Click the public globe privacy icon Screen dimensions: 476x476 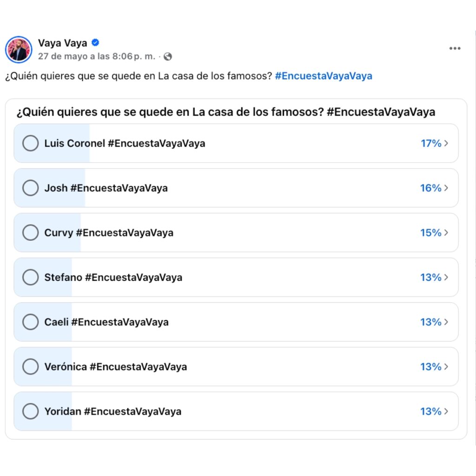point(167,57)
